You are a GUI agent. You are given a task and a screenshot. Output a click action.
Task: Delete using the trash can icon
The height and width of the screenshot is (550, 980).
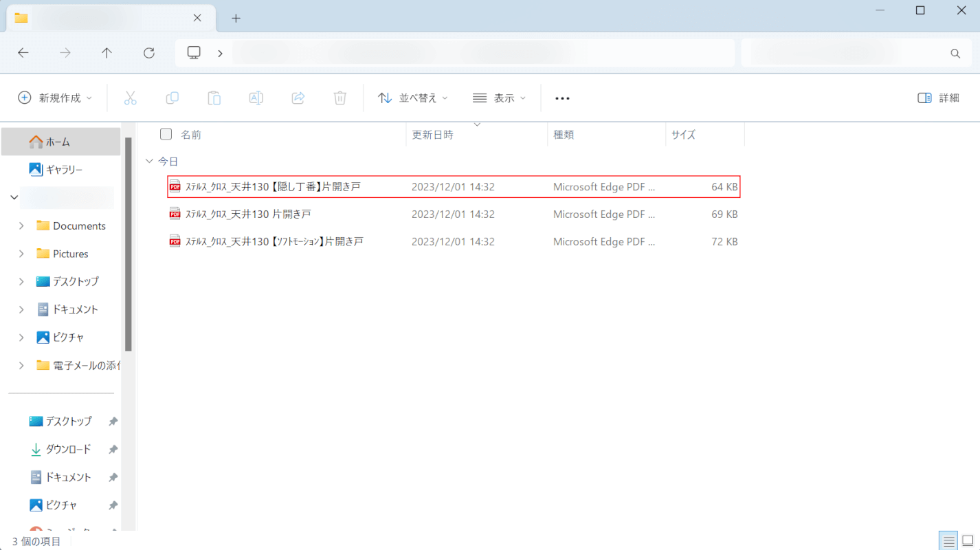tap(340, 98)
